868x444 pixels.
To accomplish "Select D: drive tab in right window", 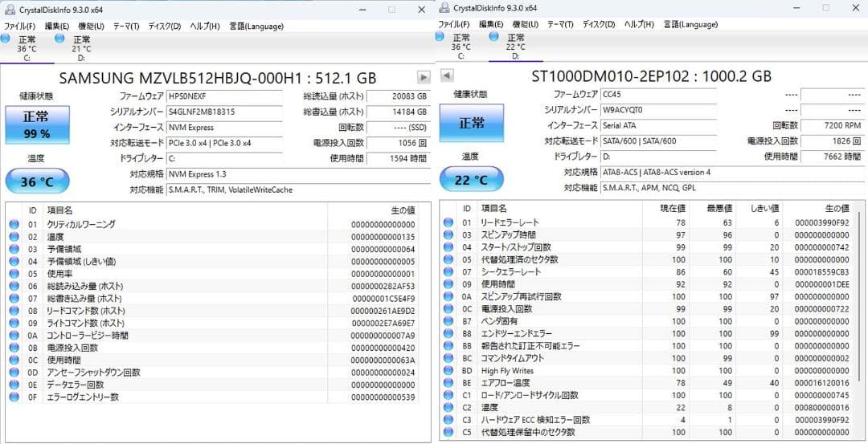I will [515, 47].
